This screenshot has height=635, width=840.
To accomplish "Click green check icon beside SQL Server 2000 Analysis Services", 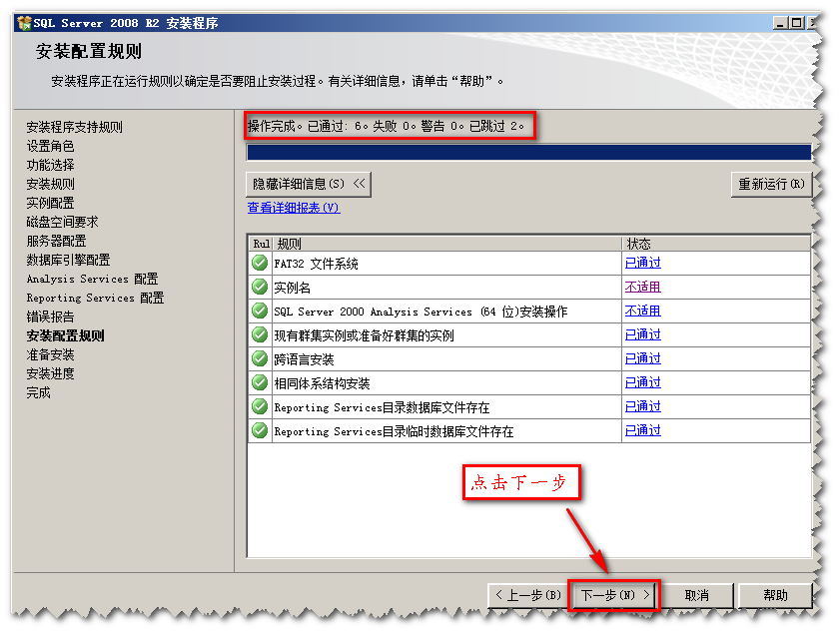I will pyautogui.click(x=260, y=311).
